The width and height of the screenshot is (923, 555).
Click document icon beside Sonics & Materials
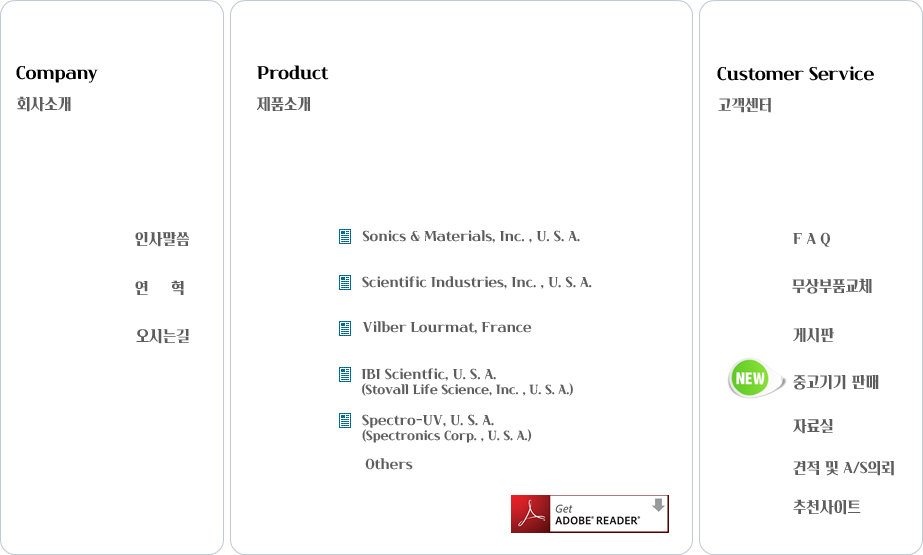(345, 237)
